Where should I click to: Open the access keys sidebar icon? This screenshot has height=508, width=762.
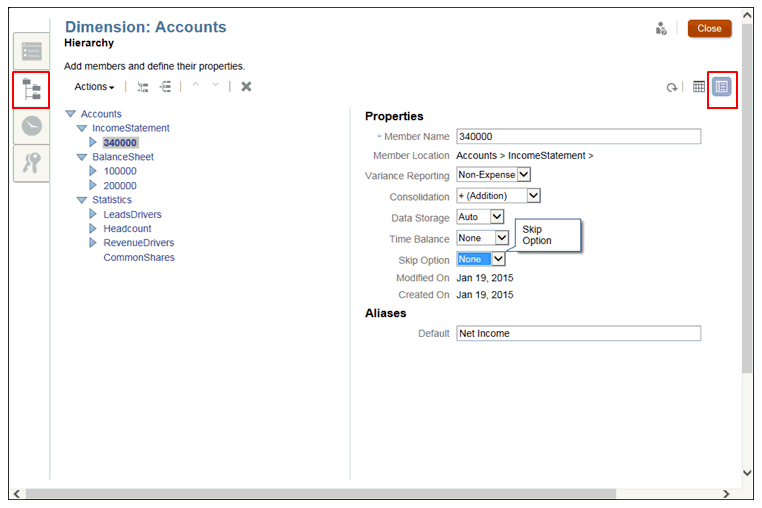coord(32,163)
